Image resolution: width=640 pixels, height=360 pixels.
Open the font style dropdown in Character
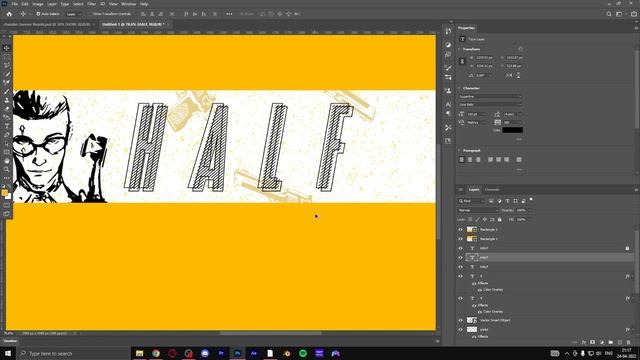click(x=490, y=104)
